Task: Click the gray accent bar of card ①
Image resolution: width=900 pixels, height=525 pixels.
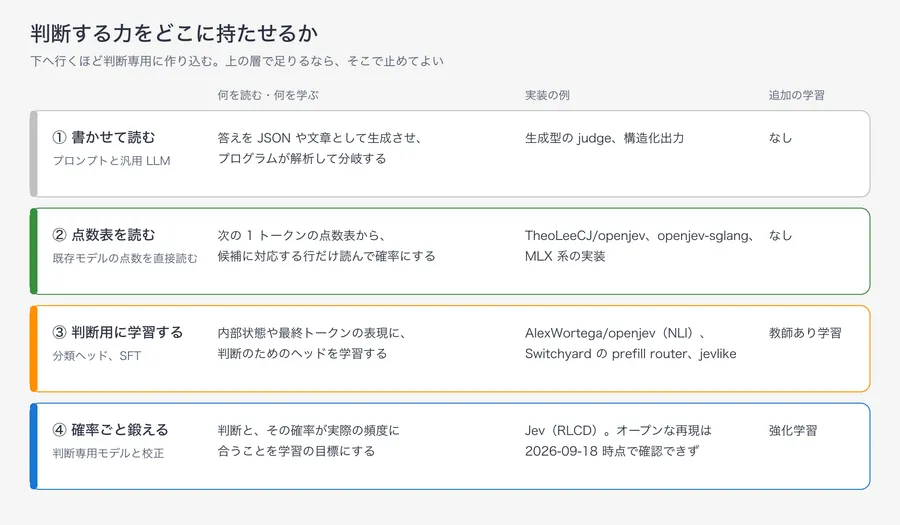Action: 33,154
